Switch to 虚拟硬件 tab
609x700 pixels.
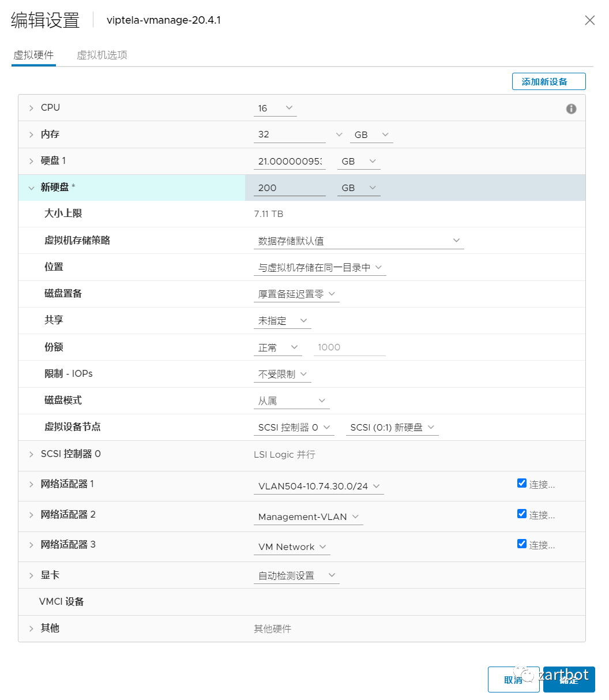33,55
